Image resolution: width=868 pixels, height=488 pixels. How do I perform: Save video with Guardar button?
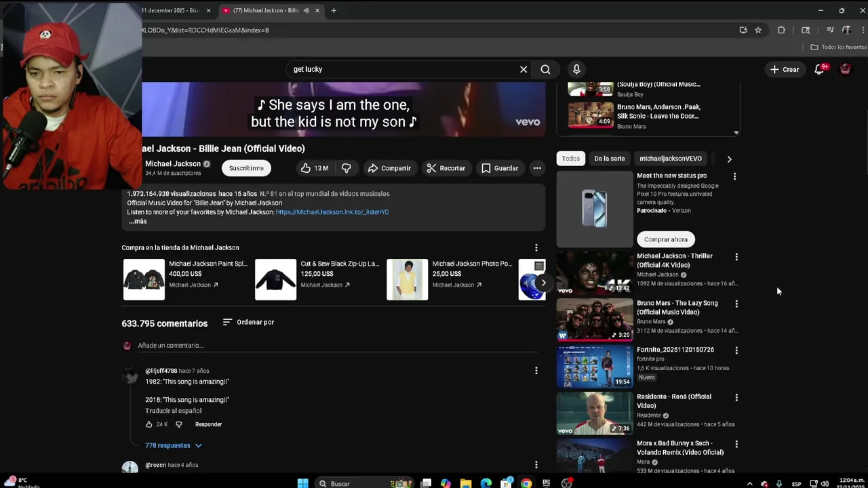(500, 168)
